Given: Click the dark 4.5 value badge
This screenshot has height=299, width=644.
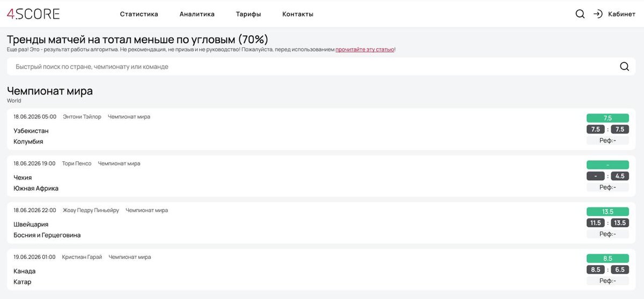Looking at the screenshot, I should click(620, 176).
